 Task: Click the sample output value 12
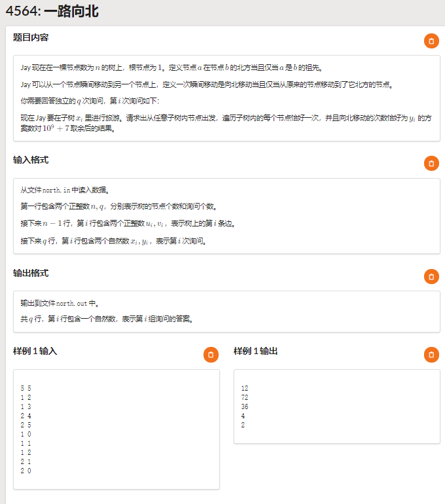[x=245, y=389]
